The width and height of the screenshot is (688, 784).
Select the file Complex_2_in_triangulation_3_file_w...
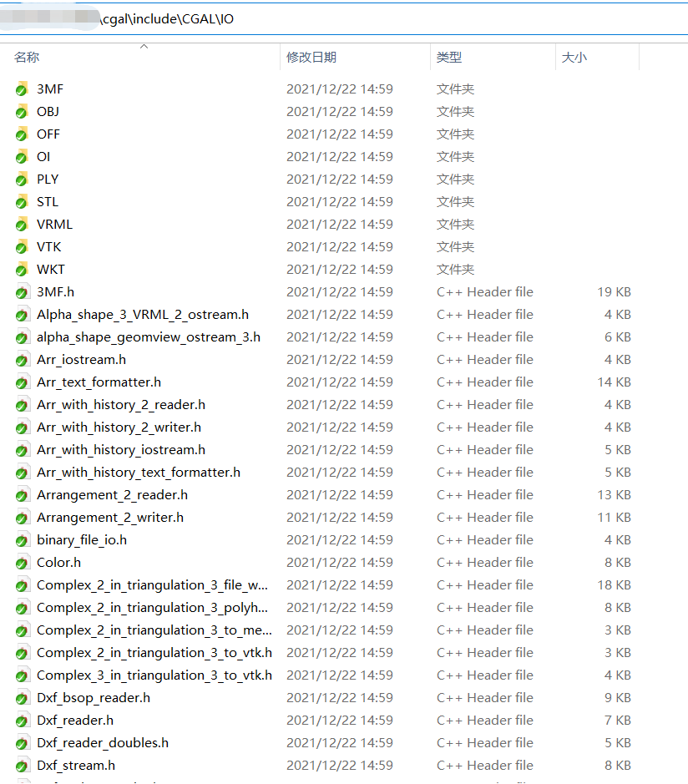pos(152,585)
